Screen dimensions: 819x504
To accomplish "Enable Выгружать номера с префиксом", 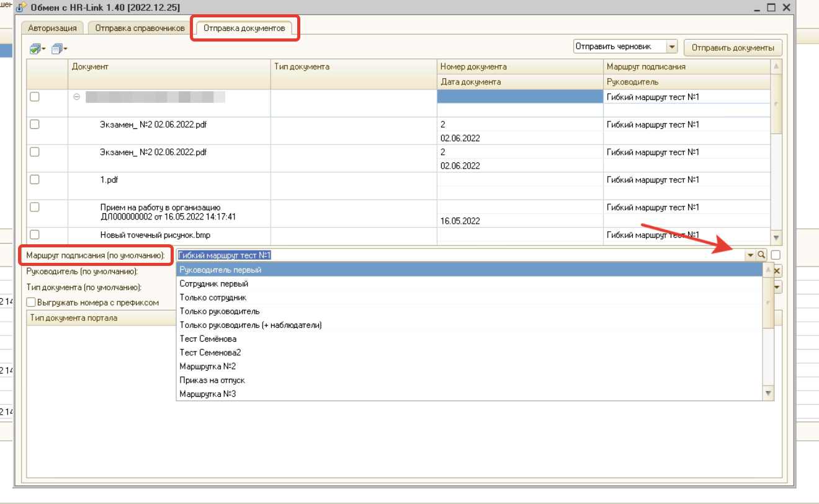I will coord(31,303).
